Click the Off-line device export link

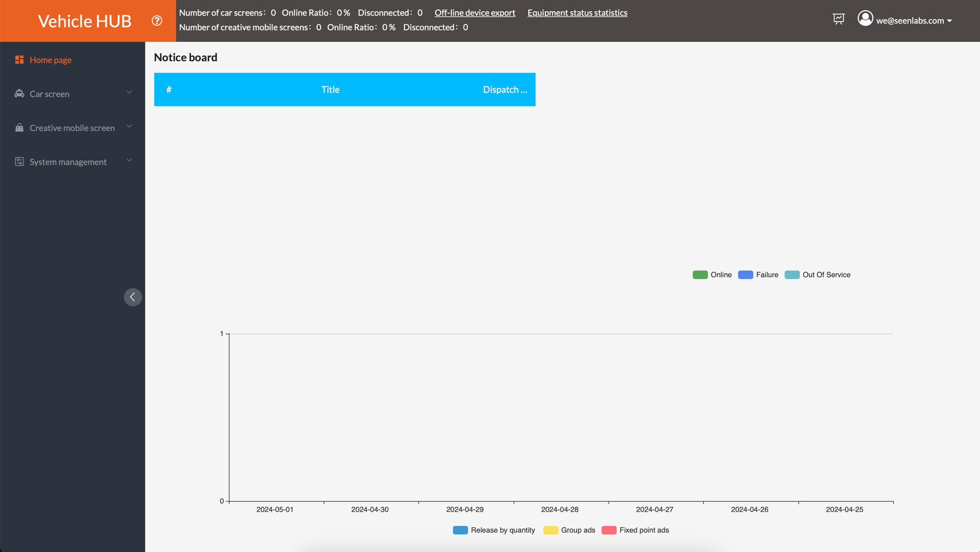[x=474, y=12]
